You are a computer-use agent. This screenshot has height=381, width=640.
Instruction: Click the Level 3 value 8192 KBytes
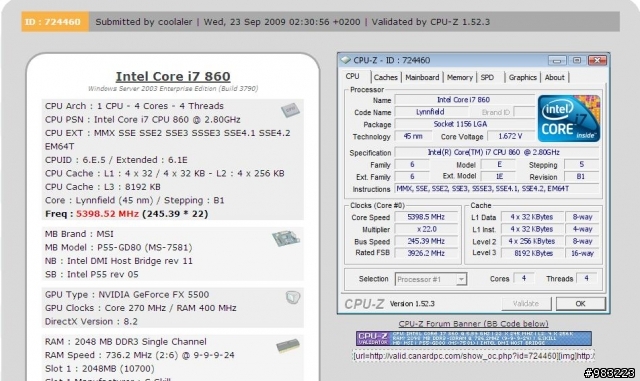coord(533,253)
